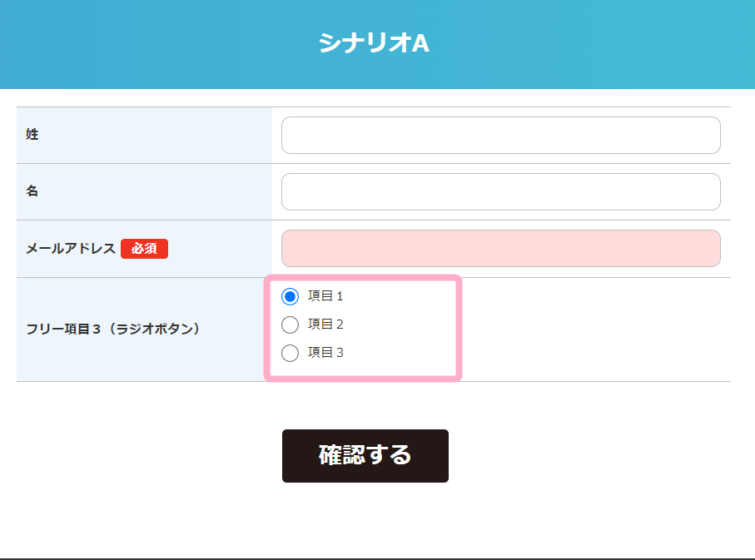Click the red 必須 badge

click(x=144, y=249)
